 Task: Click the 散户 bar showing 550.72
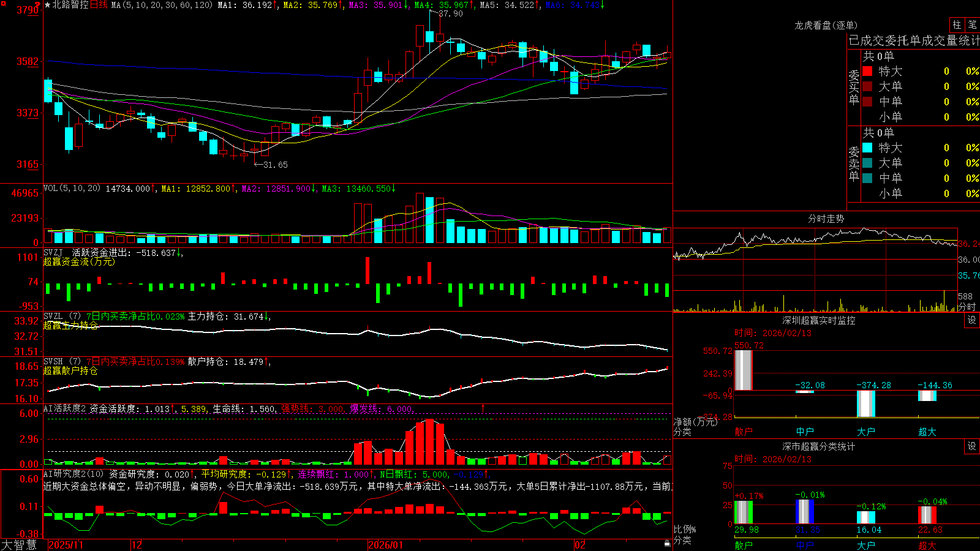744,370
